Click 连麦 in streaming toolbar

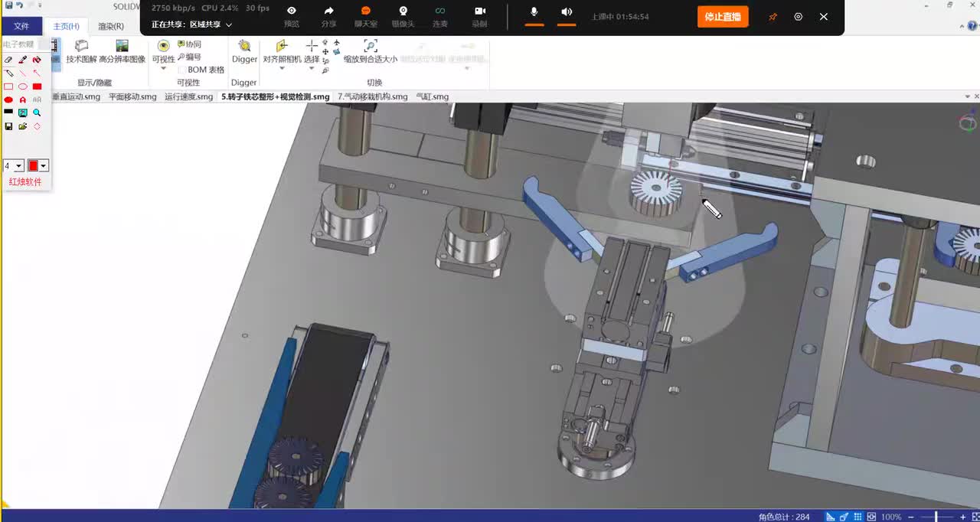click(440, 16)
